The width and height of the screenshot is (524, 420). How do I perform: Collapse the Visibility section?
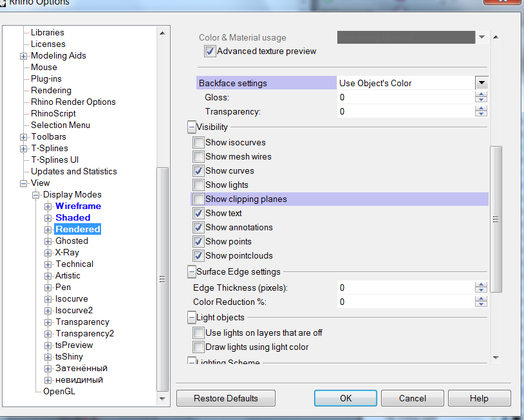pyautogui.click(x=191, y=127)
